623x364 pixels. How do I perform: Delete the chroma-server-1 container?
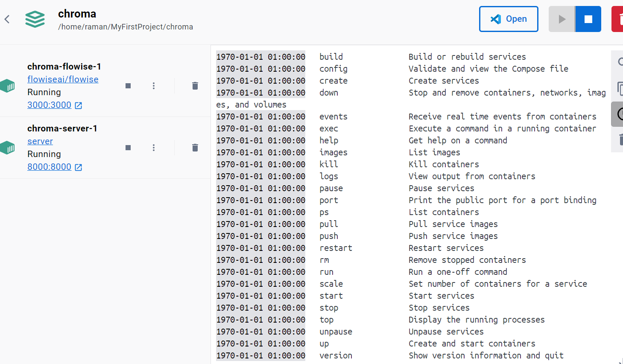tap(195, 147)
